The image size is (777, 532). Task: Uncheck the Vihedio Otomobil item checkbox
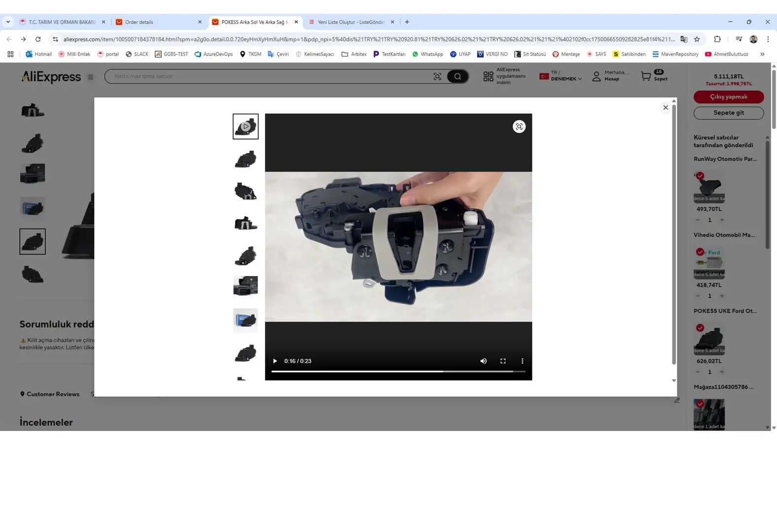[x=700, y=252]
